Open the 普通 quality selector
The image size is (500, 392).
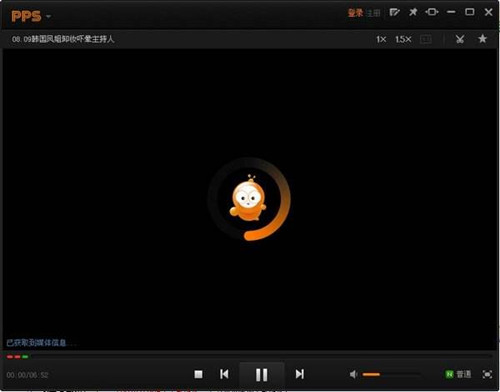point(458,374)
